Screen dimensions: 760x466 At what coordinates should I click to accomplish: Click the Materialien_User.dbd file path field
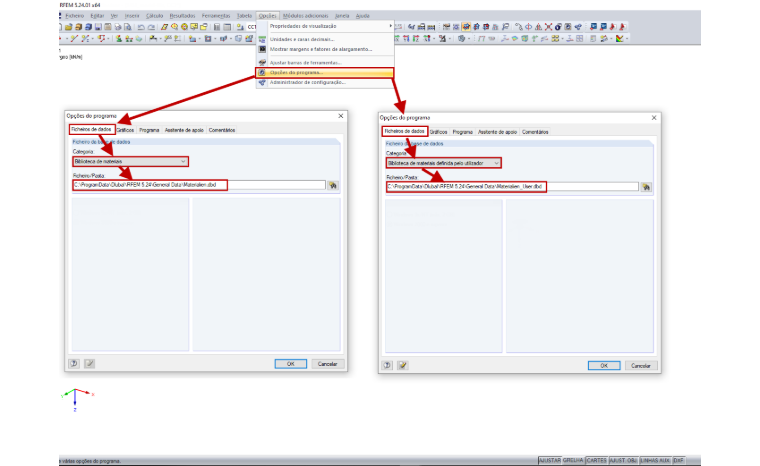click(512, 187)
